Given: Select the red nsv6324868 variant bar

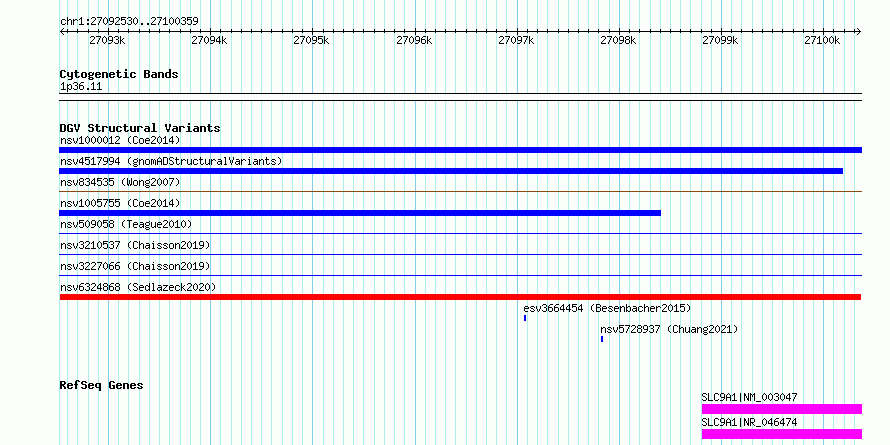Looking at the screenshot, I should [x=460, y=297].
